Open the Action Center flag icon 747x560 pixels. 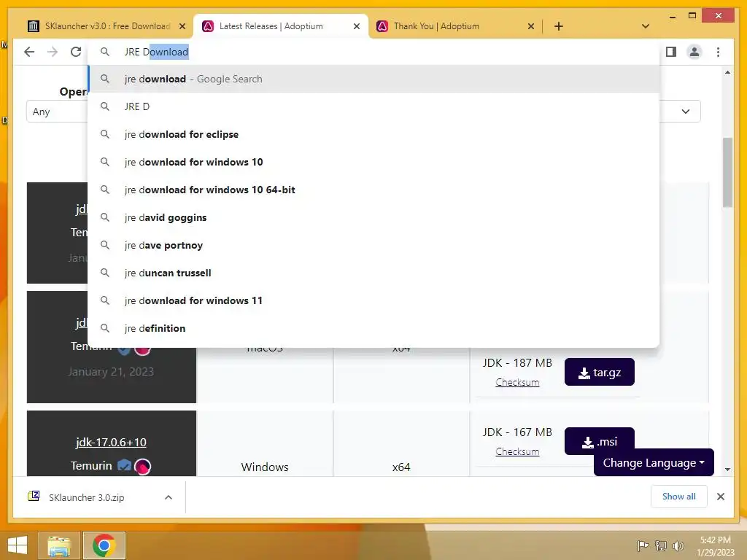tap(643, 545)
